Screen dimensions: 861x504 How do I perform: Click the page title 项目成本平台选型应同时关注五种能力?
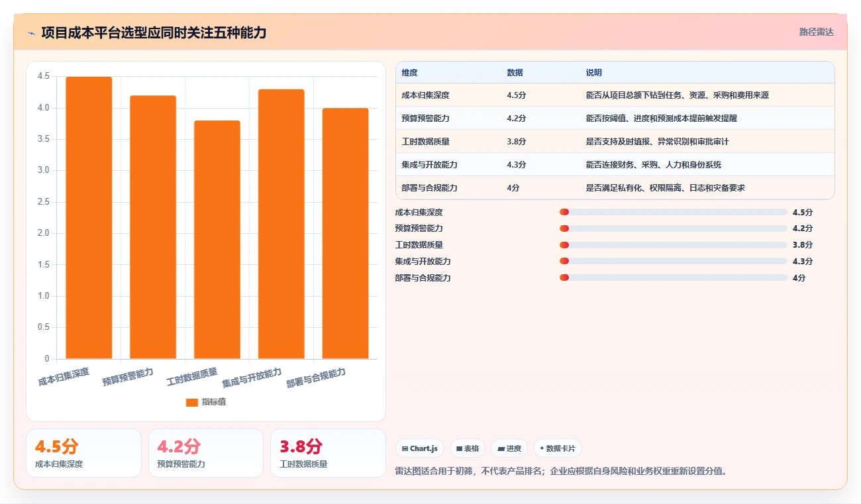(x=154, y=32)
